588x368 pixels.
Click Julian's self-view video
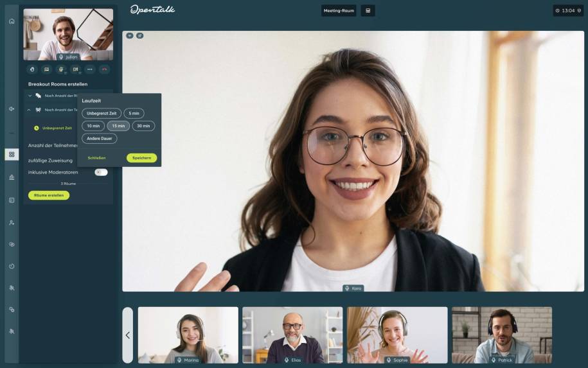68,35
